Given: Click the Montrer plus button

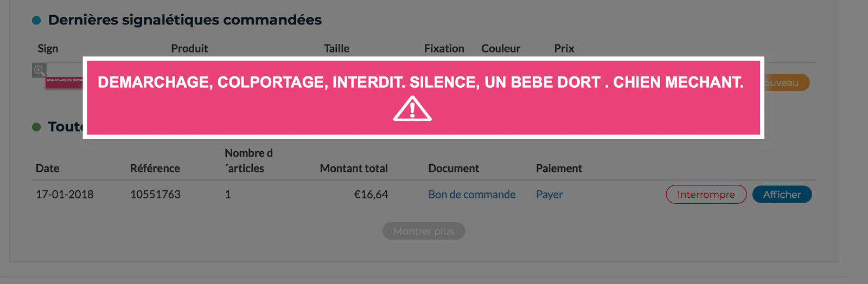Looking at the screenshot, I should tap(423, 231).
